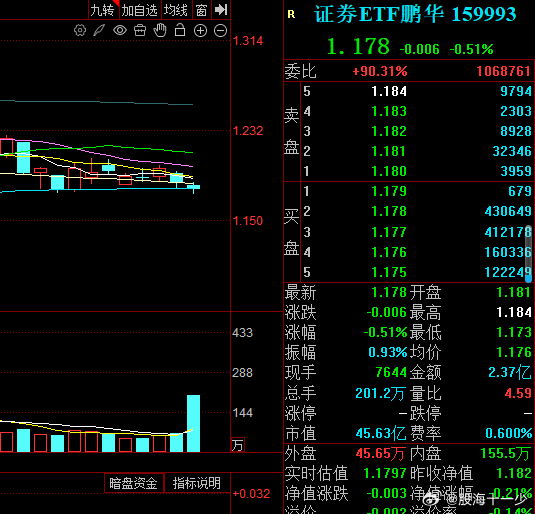Zoom in with the plus icon
The width and height of the screenshot is (535, 514).
(200, 31)
